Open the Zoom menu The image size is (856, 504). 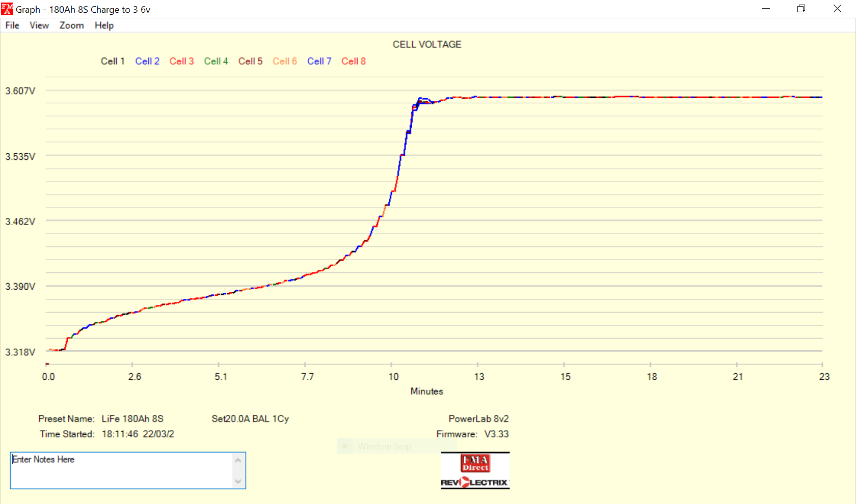[71, 25]
